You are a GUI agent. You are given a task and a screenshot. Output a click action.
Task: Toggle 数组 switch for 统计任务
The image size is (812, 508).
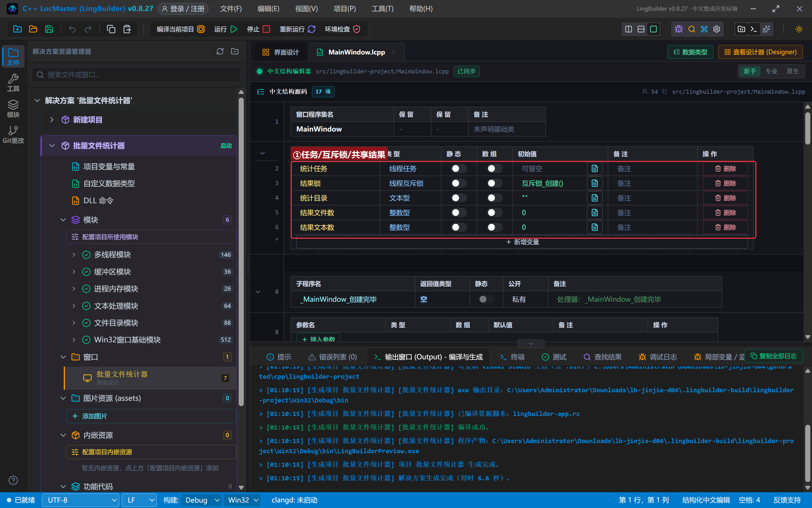coord(494,168)
